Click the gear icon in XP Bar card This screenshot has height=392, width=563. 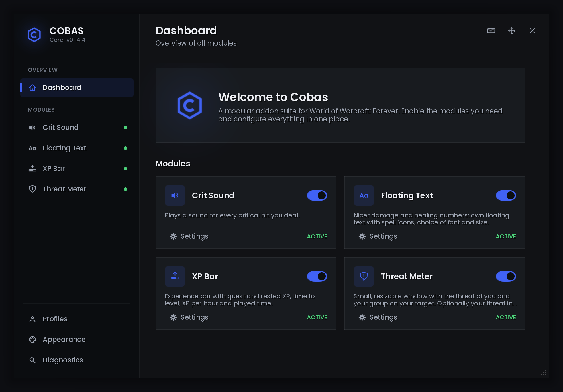coord(173,317)
